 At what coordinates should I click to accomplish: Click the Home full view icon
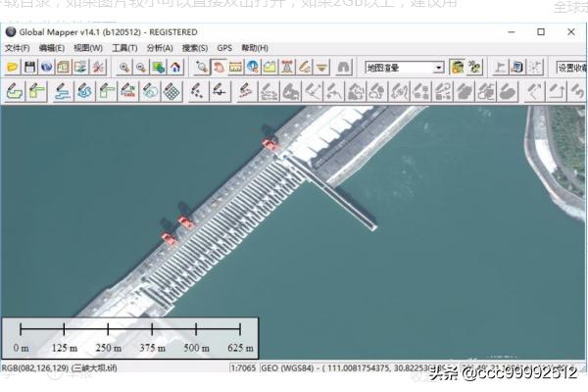pos(174,68)
